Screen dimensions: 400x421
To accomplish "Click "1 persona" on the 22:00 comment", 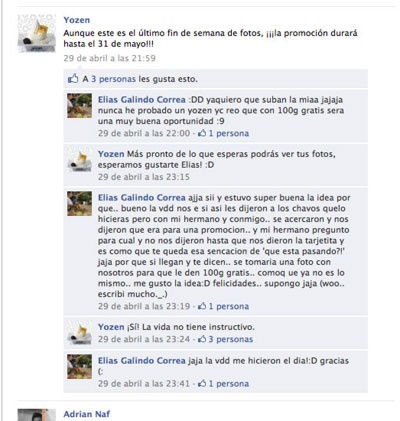I will point(229,133).
